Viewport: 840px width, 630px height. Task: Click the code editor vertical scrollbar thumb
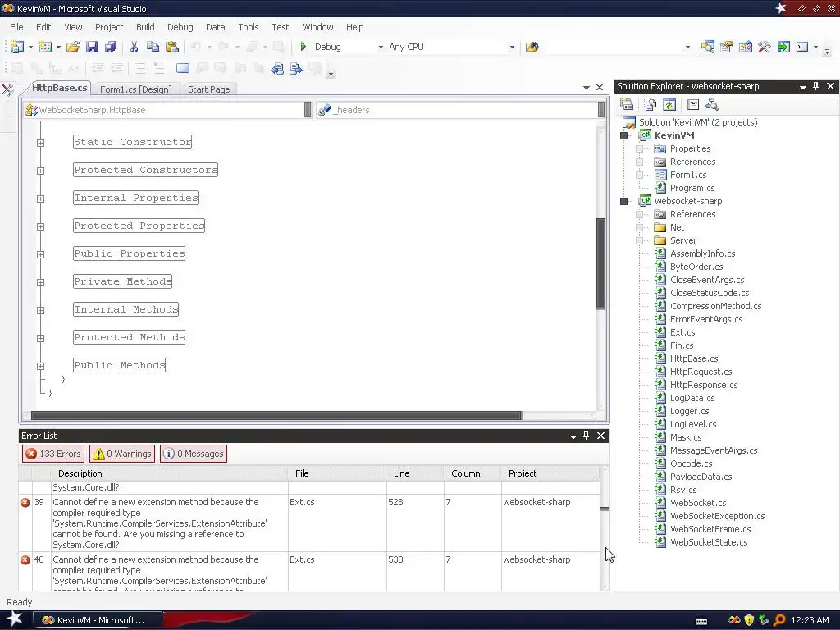(601, 263)
